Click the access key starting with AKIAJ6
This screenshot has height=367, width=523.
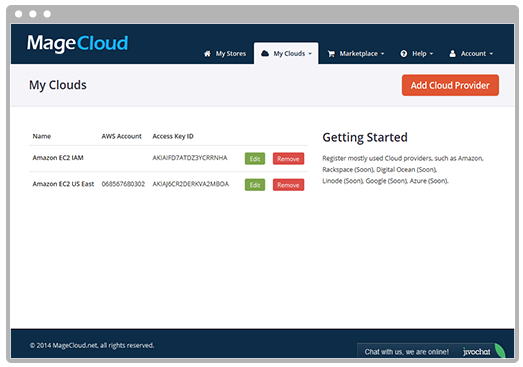point(190,184)
